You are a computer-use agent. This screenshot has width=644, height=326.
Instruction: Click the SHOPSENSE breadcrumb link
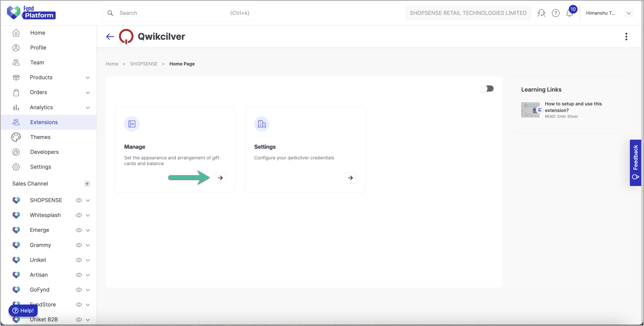pyautogui.click(x=144, y=64)
